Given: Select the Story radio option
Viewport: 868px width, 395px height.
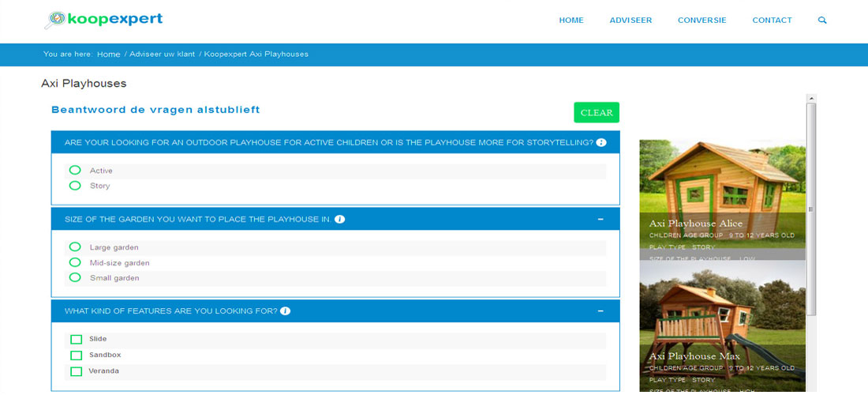Looking at the screenshot, I should point(75,186).
